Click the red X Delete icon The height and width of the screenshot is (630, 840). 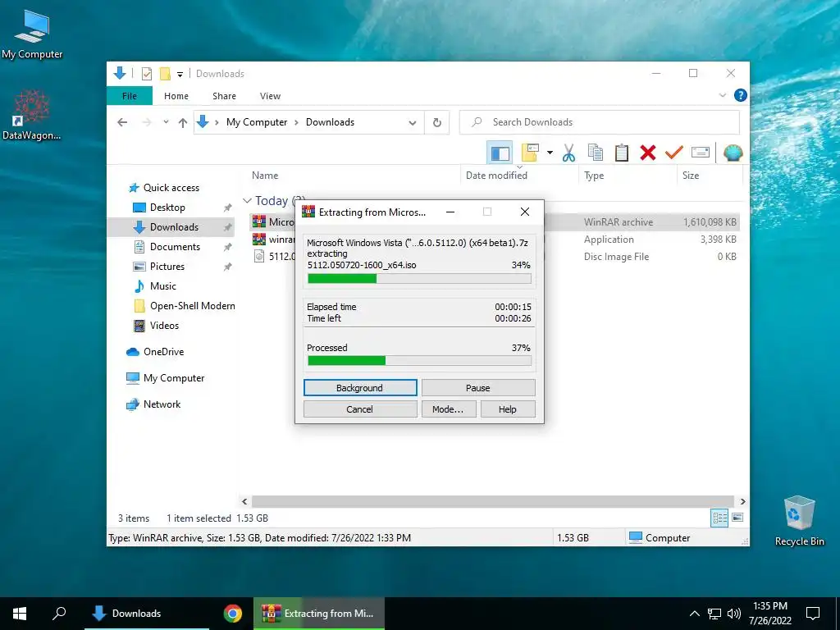[648, 153]
